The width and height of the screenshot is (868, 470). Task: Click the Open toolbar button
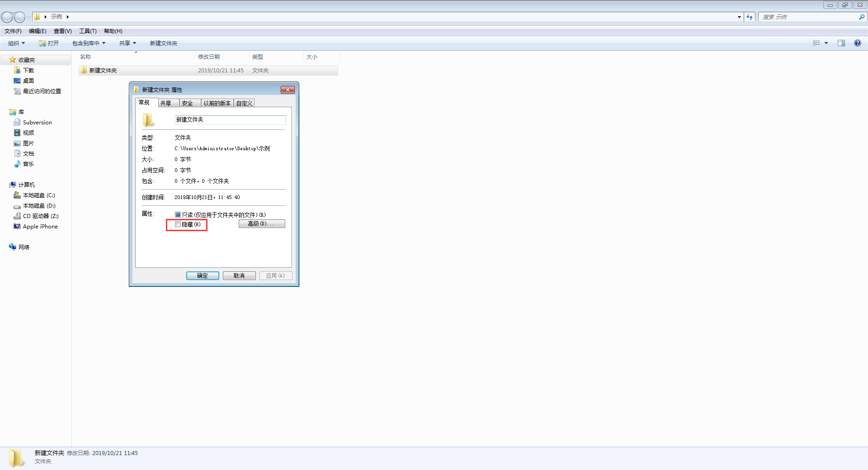49,43
